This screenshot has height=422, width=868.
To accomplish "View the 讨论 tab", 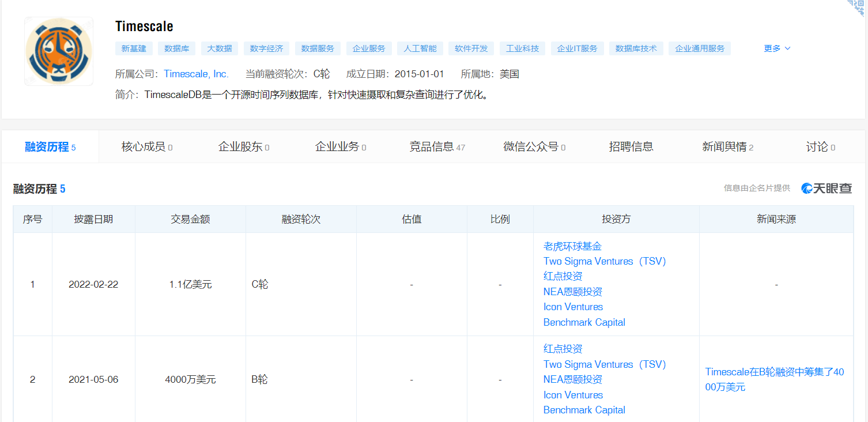I will pos(821,147).
